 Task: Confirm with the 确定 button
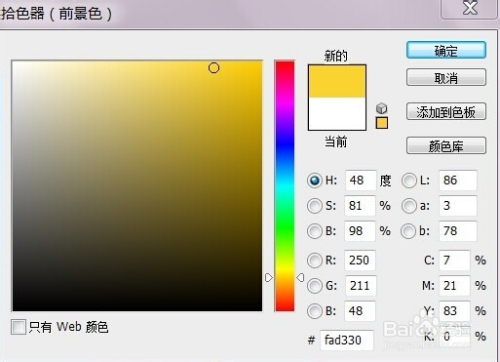[446, 51]
